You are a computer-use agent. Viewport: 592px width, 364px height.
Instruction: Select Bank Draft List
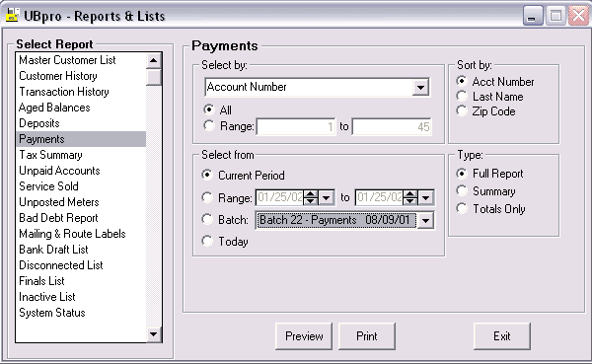point(81,250)
